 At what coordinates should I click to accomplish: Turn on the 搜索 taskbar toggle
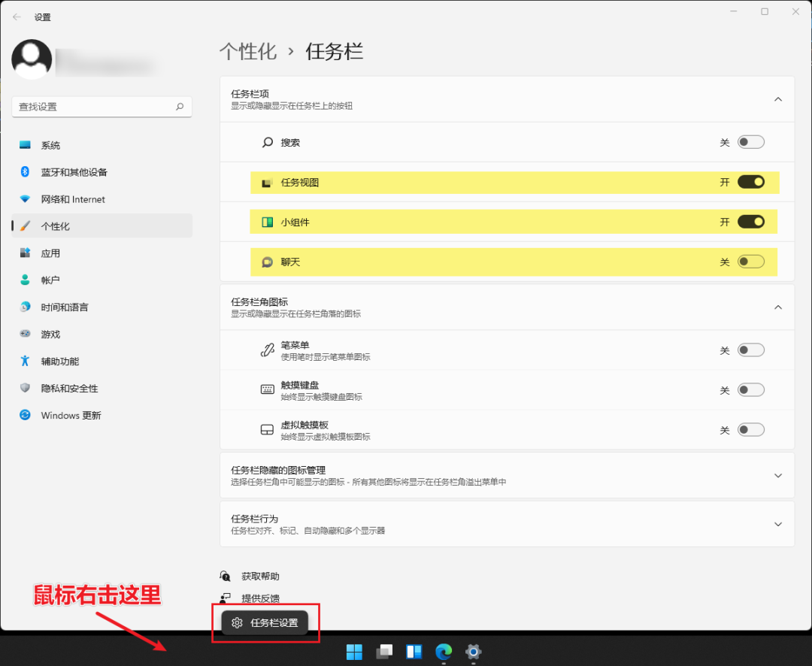coord(750,142)
